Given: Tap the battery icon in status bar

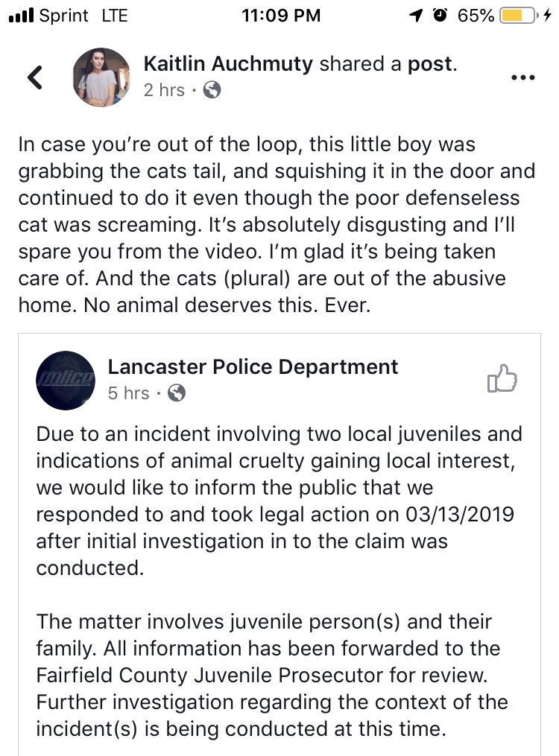Looking at the screenshot, I should click(518, 16).
